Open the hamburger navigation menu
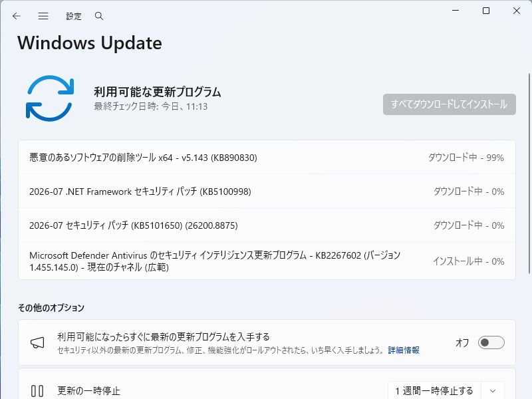This screenshot has height=399, width=532. point(43,16)
